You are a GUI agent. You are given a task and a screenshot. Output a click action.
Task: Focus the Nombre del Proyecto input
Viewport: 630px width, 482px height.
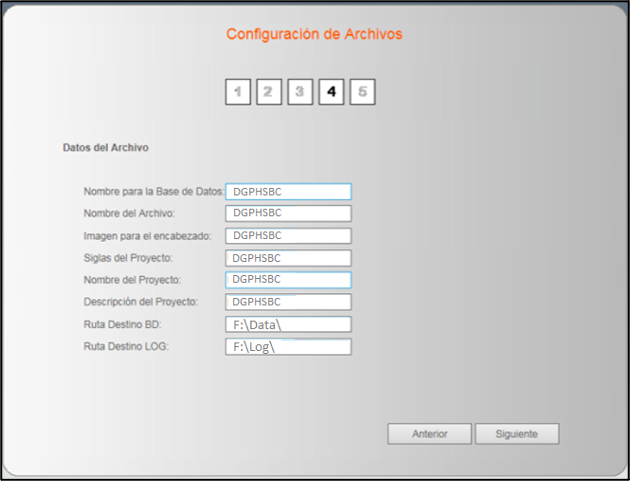pyautogui.click(x=288, y=280)
